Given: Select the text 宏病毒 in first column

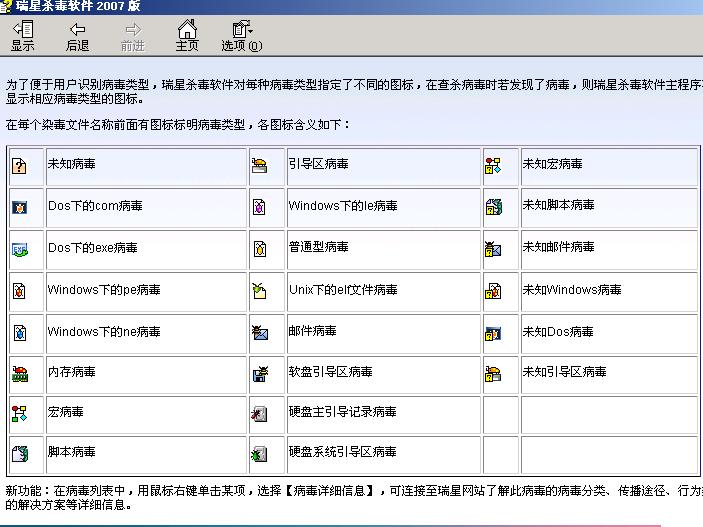Looking at the screenshot, I should (65, 412).
